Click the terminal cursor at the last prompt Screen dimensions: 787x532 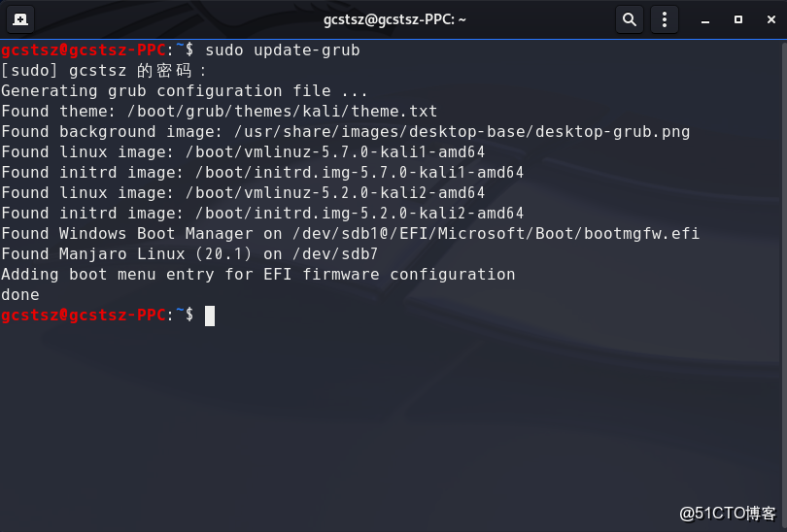pos(210,316)
